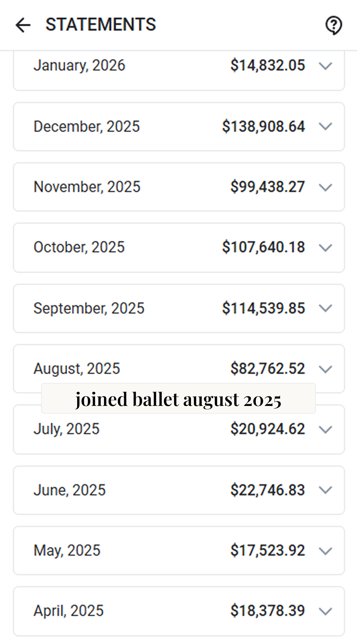Go back using the back arrow
Image resolution: width=357 pixels, height=644 pixels.
click(23, 25)
